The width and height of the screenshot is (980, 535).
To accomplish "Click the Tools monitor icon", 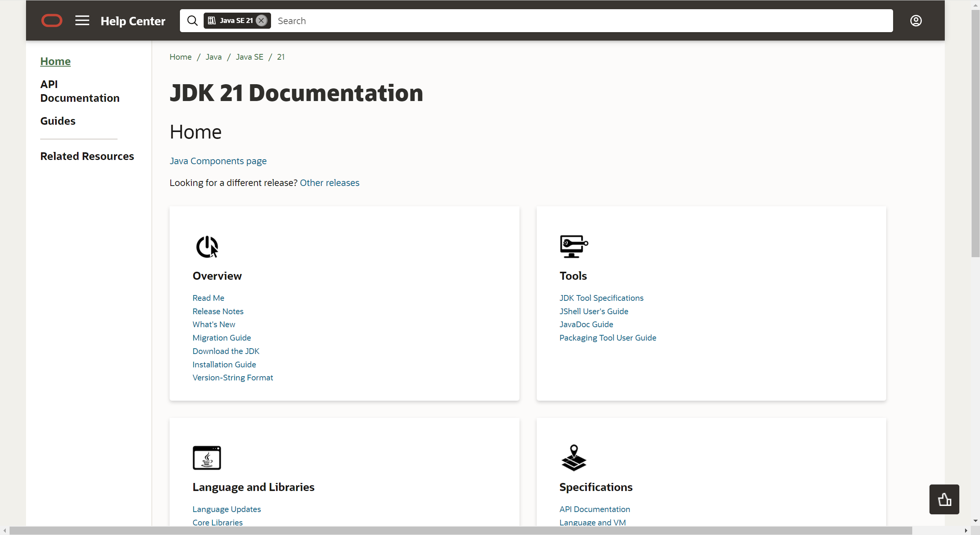I will pos(573,246).
